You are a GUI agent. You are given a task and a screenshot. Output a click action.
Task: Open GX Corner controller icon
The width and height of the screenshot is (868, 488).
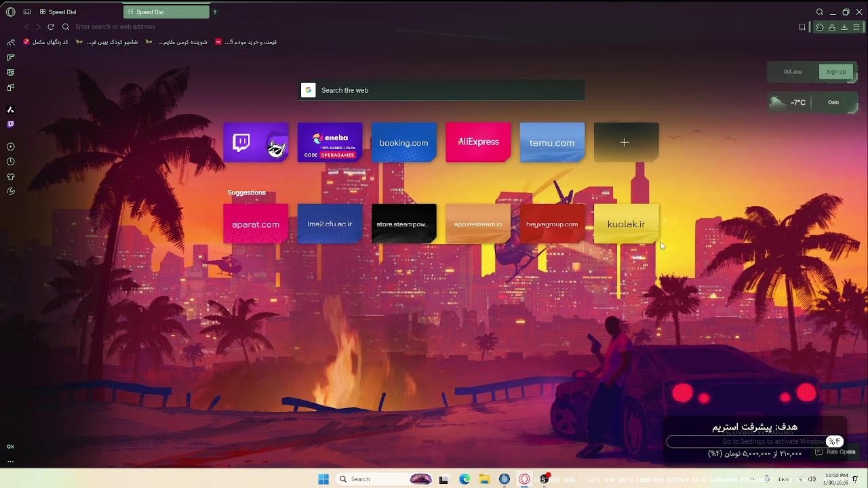pos(27,12)
